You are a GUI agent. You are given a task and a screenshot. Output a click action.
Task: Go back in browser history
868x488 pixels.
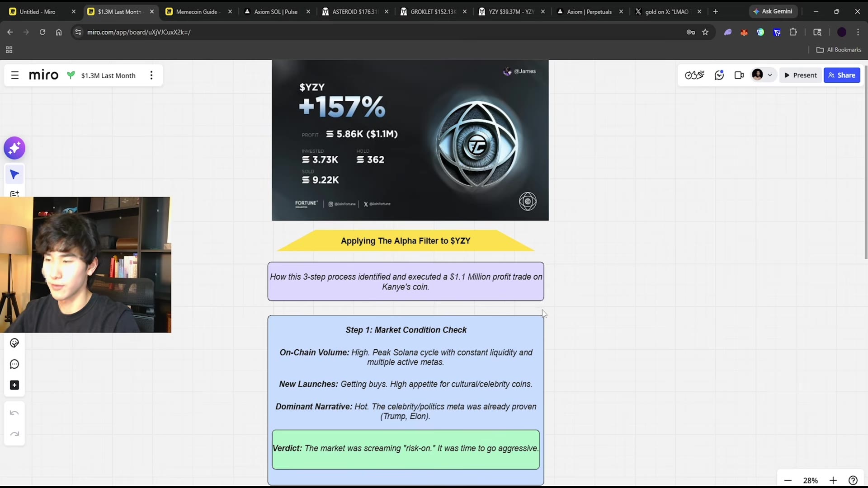[10, 32]
